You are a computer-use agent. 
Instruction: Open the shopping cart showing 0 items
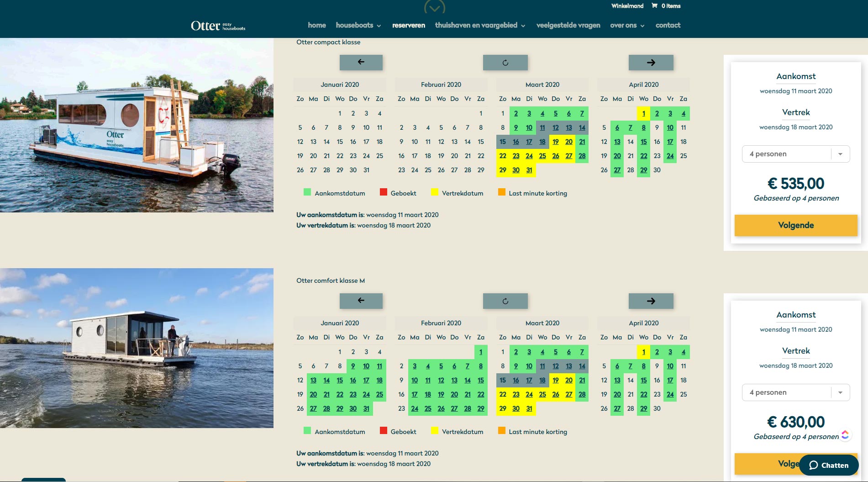coord(666,6)
